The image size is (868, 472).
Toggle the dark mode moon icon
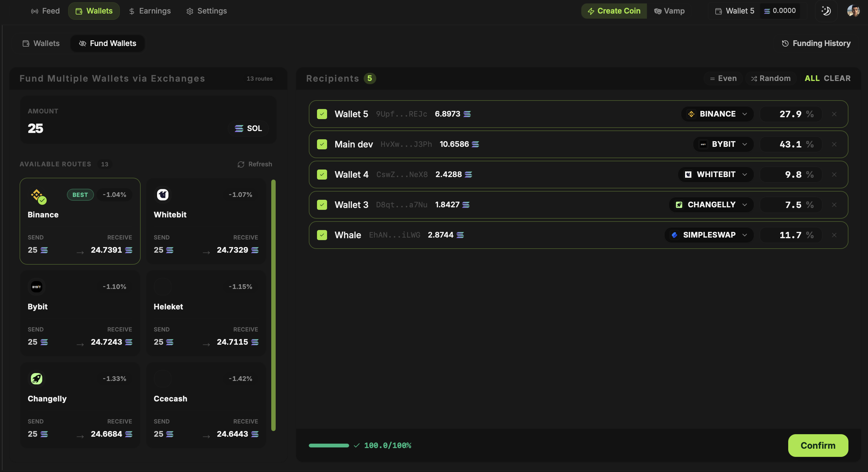click(826, 11)
